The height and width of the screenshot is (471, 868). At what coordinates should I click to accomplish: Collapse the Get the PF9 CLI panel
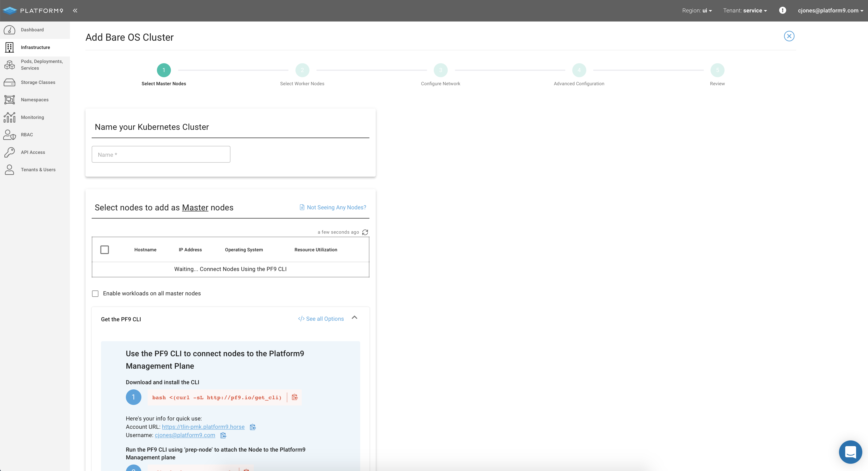[355, 318]
